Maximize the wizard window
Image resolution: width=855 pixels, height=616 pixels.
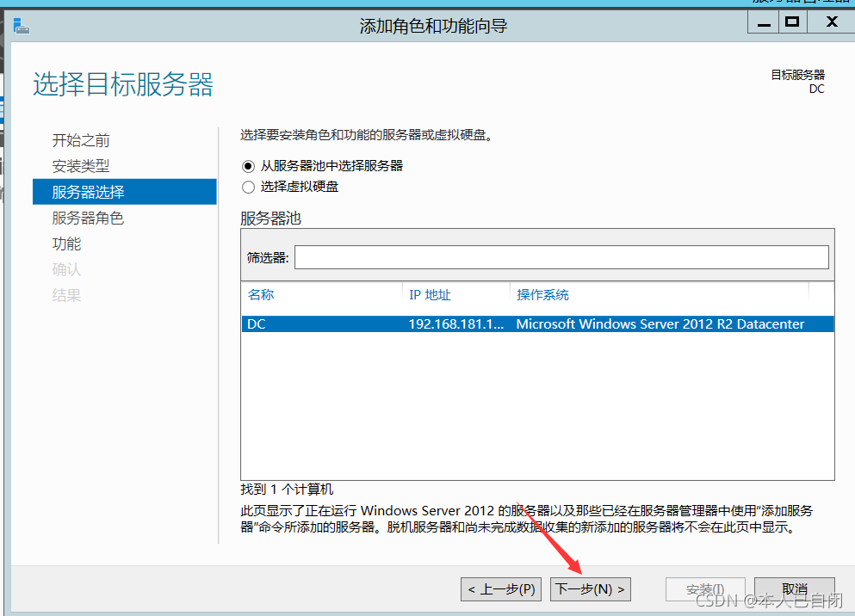pos(792,22)
